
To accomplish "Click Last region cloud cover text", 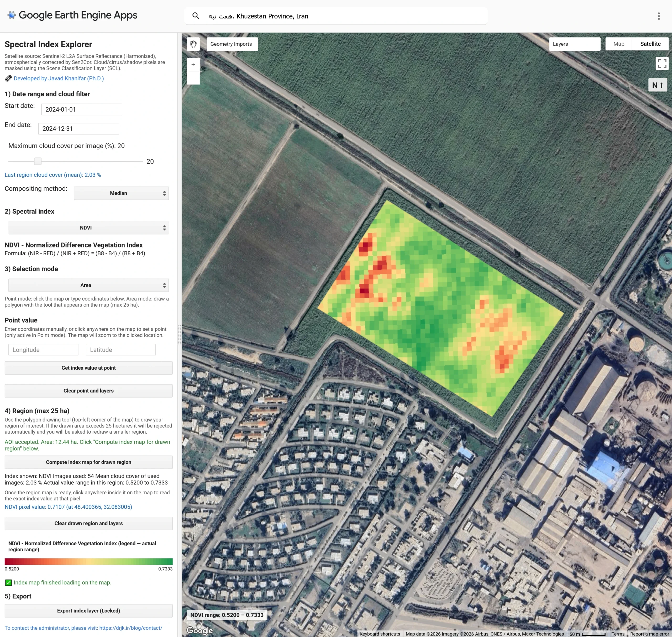I will pyautogui.click(x=52, y=175).
